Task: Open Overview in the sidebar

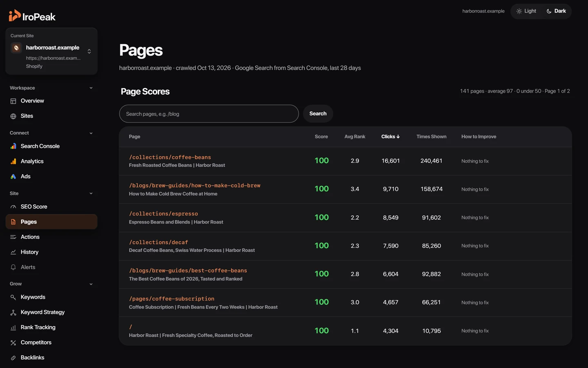Action: [51, 101]
